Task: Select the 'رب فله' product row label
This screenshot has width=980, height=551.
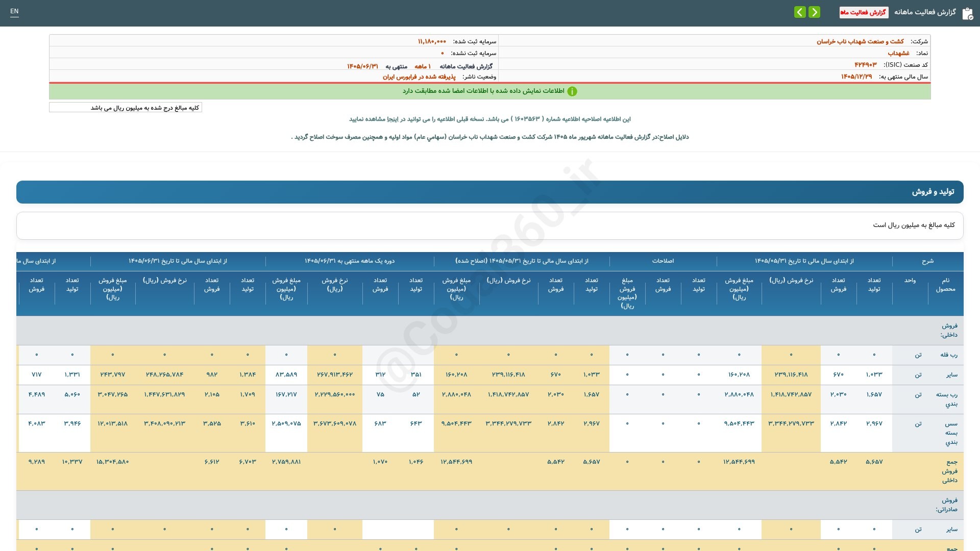Action: click(x=949, y=355)
